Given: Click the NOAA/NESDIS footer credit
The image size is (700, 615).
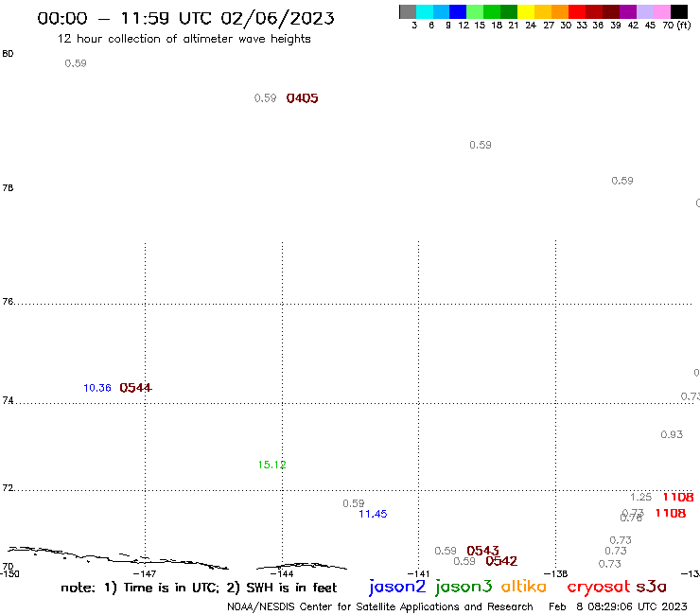Looking at the screenshot, I should click(380, 607).
